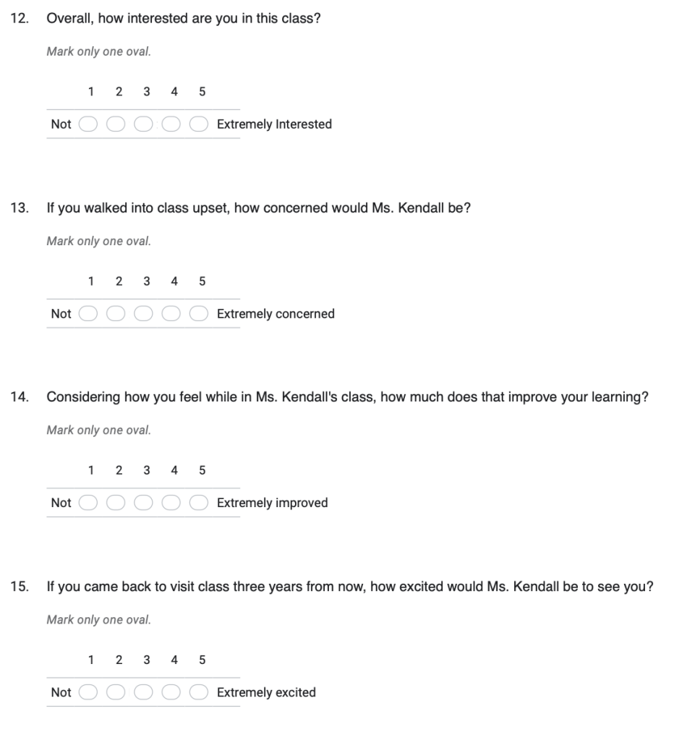Select oval 3 for how excited question
The width and height of the screenshot is (700, 740).
pyautogui.click(x=144, y=692)
